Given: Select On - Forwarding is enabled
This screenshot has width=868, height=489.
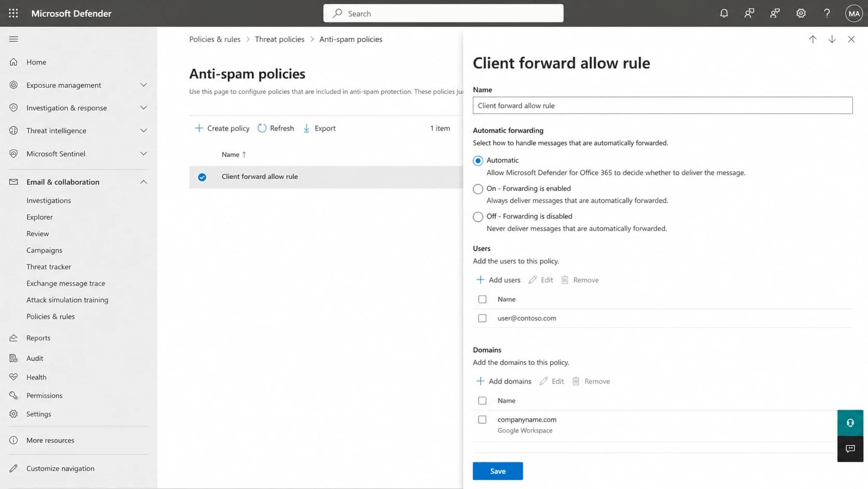Looking at the screenshot, I should 478,189.
